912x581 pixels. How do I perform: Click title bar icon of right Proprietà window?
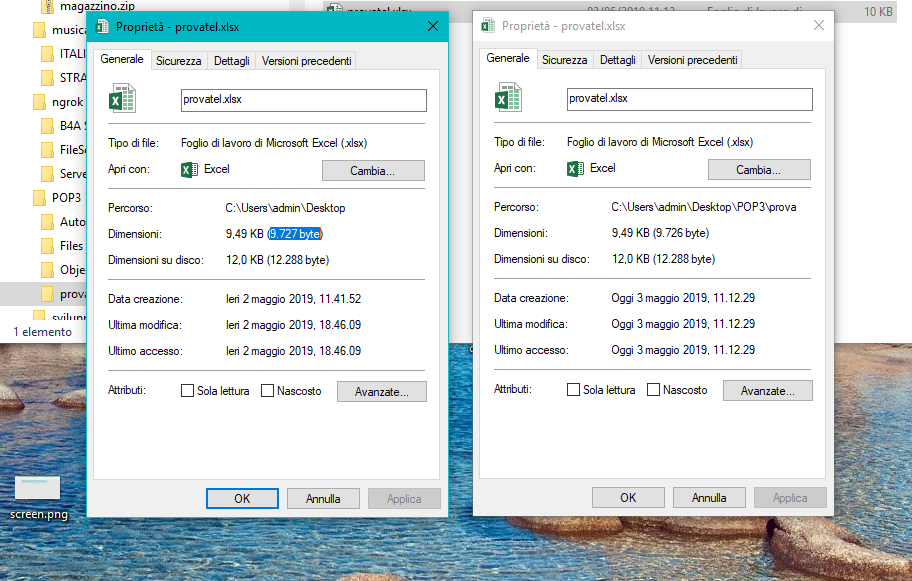point(489,26)
